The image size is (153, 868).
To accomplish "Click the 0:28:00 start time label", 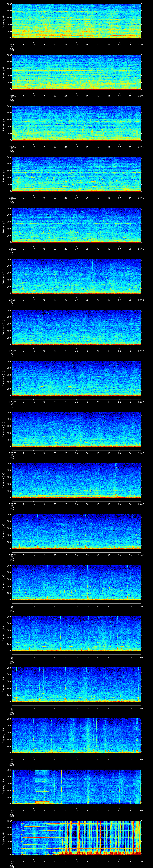I will click(12, 453).
